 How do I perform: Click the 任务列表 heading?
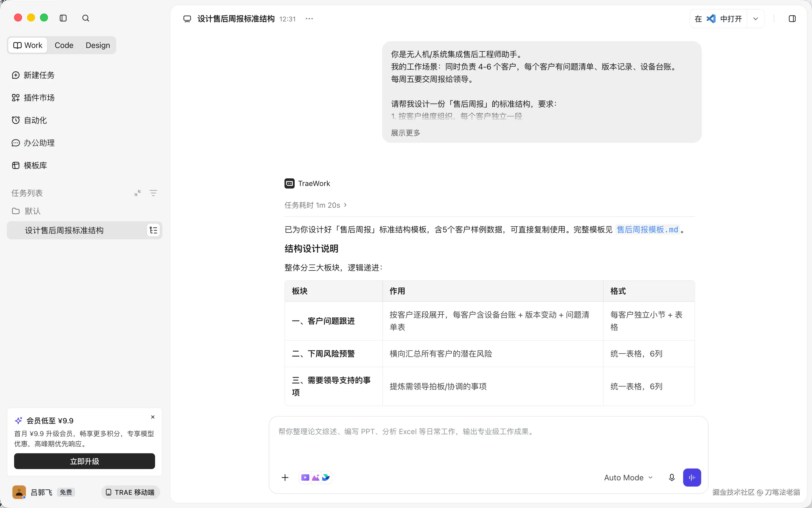27,193
